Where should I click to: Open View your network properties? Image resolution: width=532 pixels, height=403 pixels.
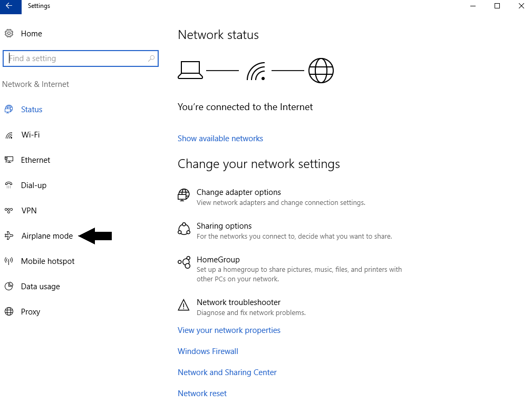pos(229,330)
